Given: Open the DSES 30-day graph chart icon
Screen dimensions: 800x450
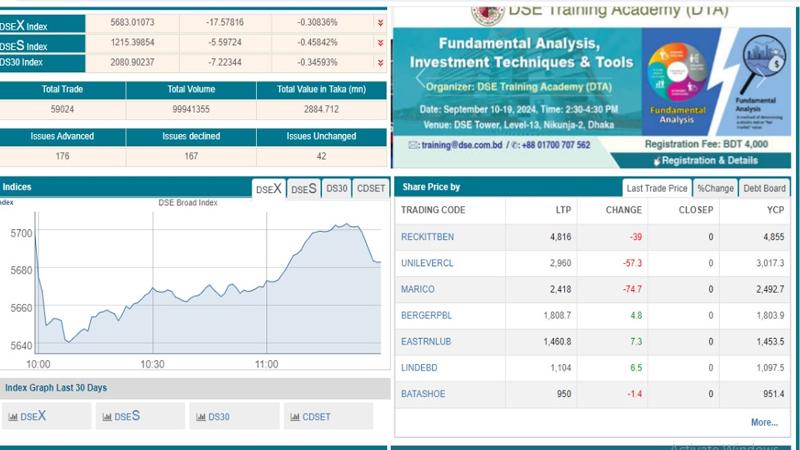Looking at the screenshot, I should 107,417.
